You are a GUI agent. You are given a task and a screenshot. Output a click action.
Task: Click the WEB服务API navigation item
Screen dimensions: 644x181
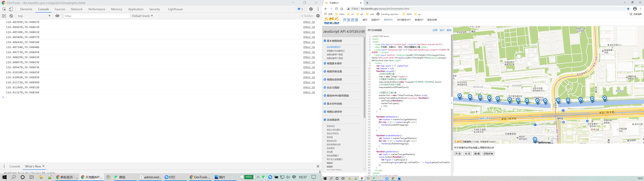point(404,20)
